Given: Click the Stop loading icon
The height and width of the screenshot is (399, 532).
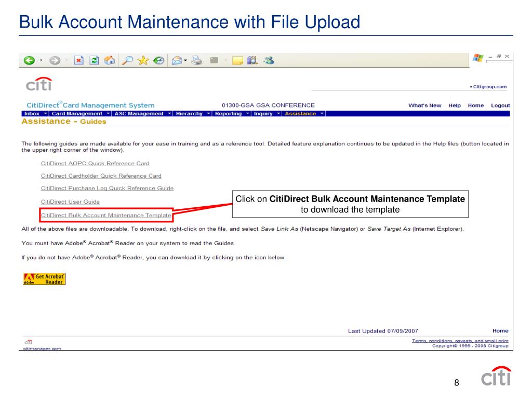Looking at the screenshot, I should point(79,60).
